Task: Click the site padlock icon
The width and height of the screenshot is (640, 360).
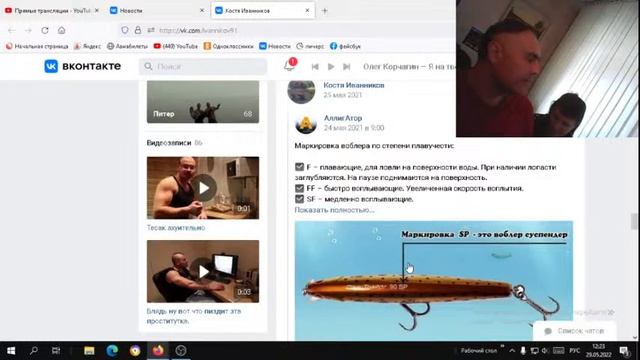Action: click(138, 30)
